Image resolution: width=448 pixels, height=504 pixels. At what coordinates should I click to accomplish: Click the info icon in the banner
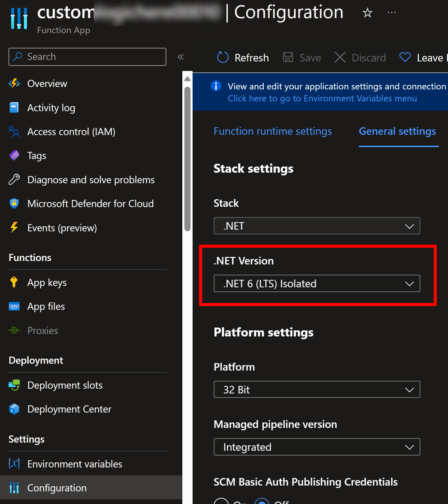(x=216, y=86)
